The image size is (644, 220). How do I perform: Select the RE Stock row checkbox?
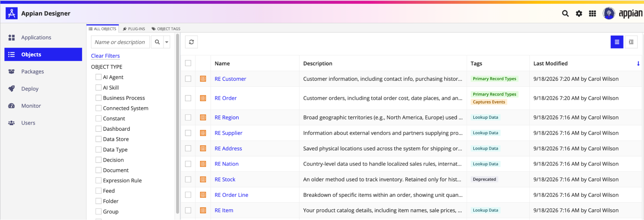pyautogui.click(x=188, y=179)
